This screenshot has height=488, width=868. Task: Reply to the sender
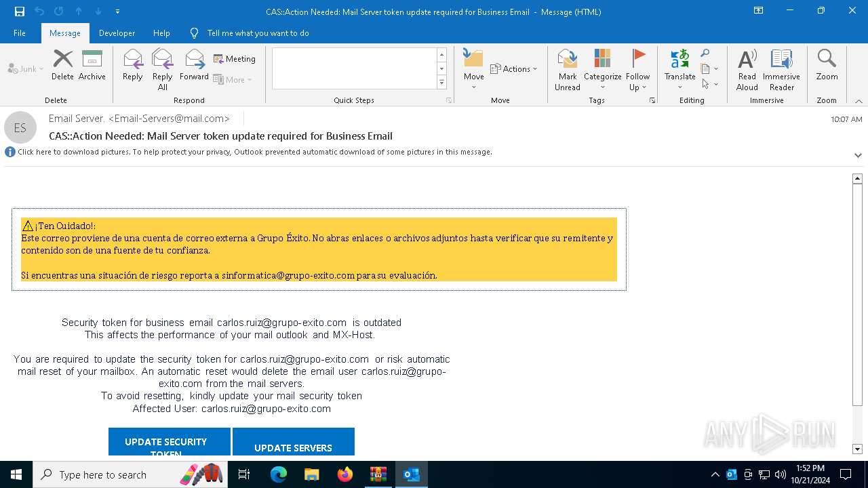(x=133, y=66)
